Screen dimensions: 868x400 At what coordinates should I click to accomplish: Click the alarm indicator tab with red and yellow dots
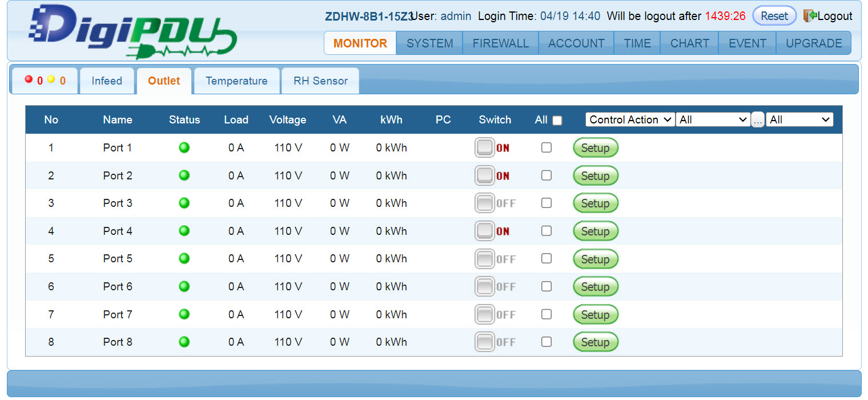45,81
